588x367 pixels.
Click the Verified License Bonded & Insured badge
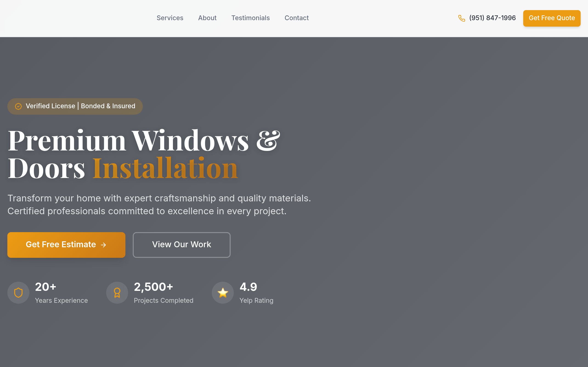[x=75, y=106]
